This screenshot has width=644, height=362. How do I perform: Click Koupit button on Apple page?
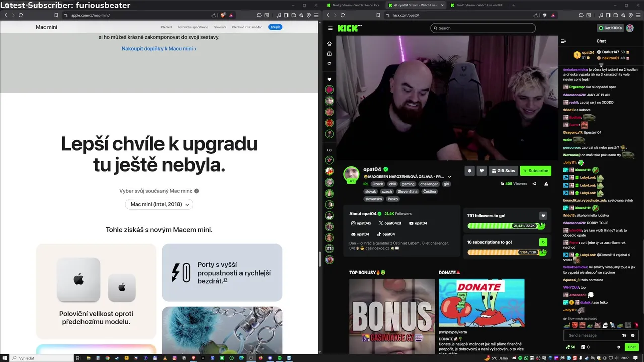[275, 27]
